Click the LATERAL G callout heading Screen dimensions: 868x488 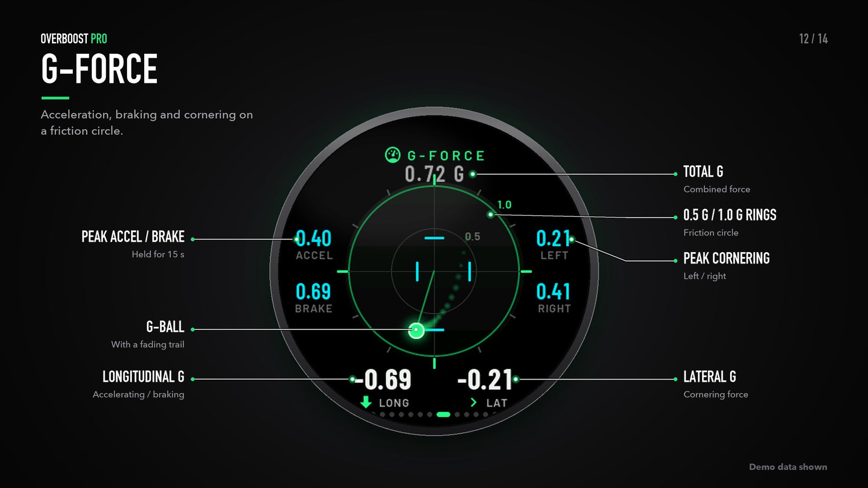pyautogui.click(x=710, y=376)
